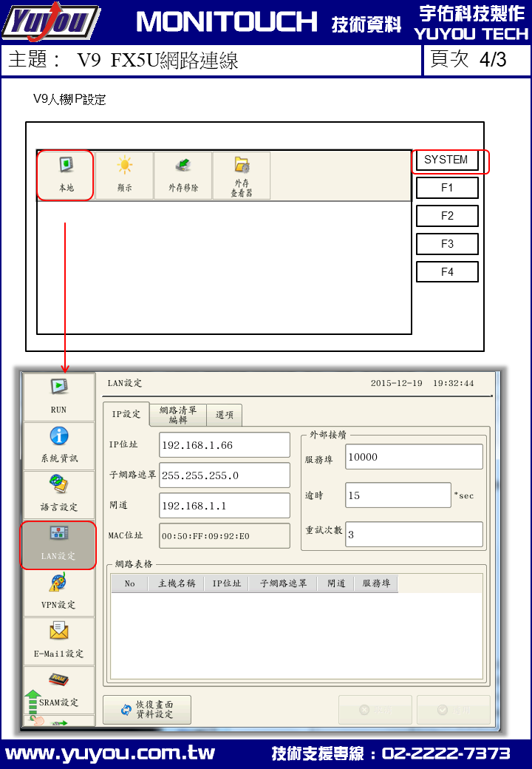Switch to the 網路清單編輯 tab

click(x=178, y=415)
